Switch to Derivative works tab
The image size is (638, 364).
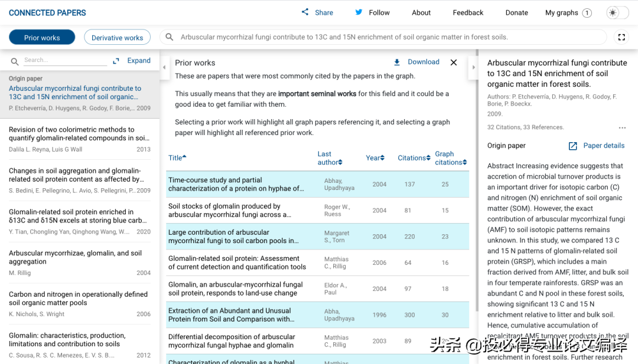(117, 37)
